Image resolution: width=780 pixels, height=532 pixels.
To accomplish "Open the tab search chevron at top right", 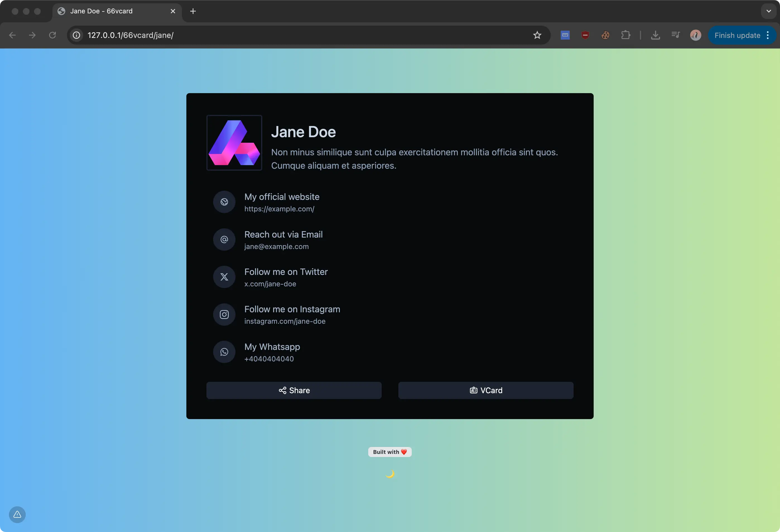I will 768,11.
